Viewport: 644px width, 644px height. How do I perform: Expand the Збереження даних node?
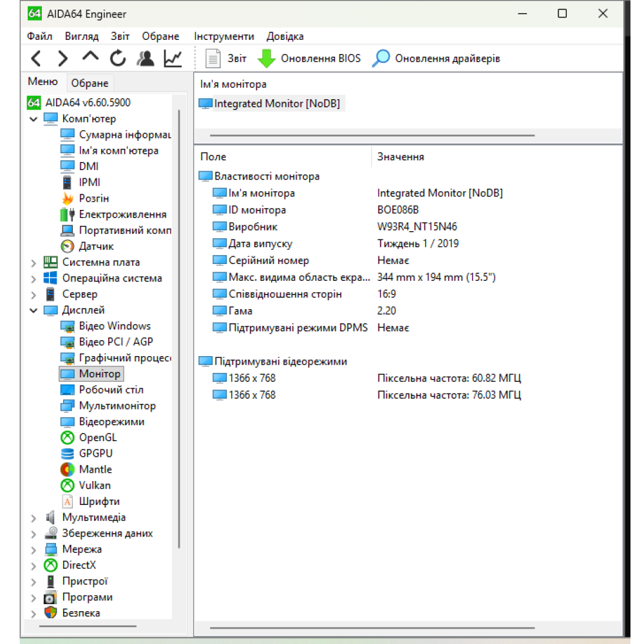coord(33,534)
